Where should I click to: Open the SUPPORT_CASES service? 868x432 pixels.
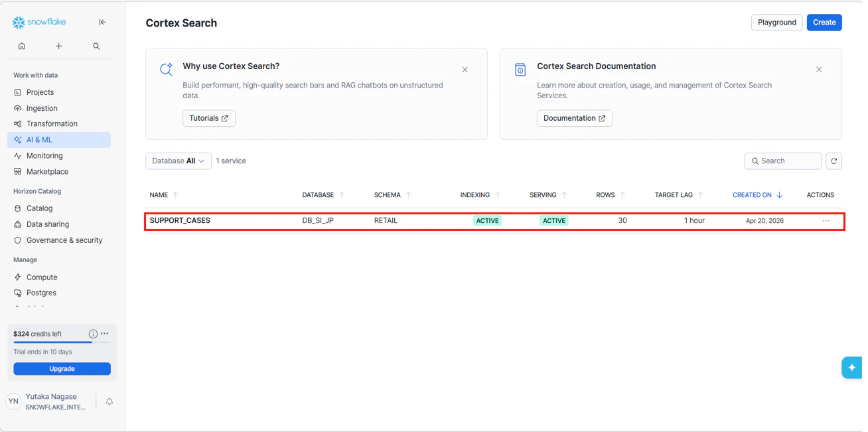(x=180, y=221)
